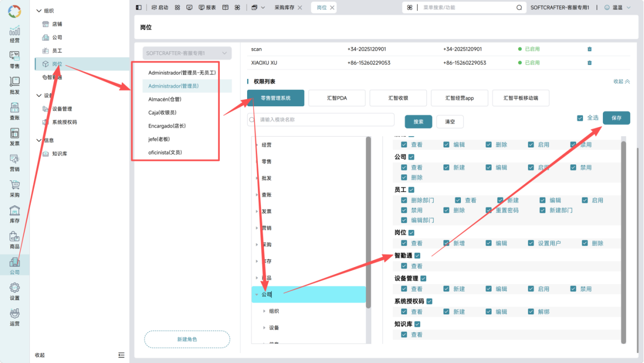Open the 营销 marketing sidebar icon

(14, 159)
